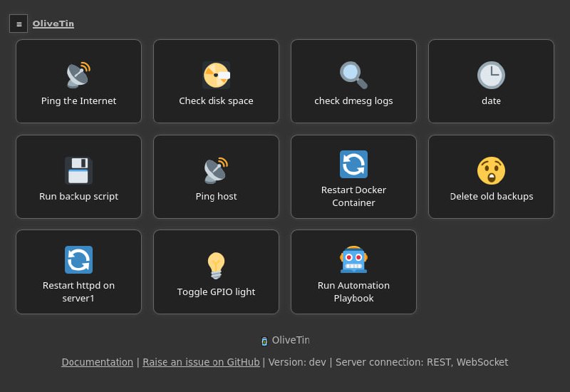Click the robot icon for Automation Playbook
This screenshot has width=570, height=392.
click(x=353, y=259)
